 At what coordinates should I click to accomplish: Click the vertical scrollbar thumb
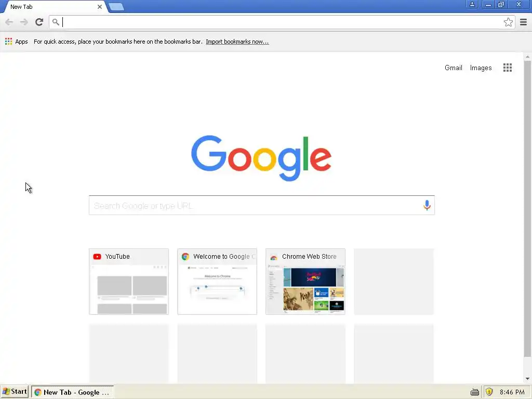(527, 209)
